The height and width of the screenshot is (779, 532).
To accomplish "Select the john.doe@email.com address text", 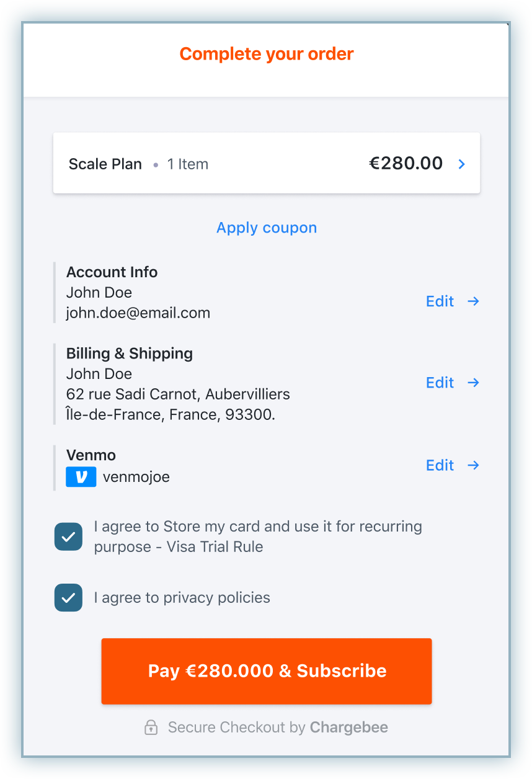I will point(138,313).
